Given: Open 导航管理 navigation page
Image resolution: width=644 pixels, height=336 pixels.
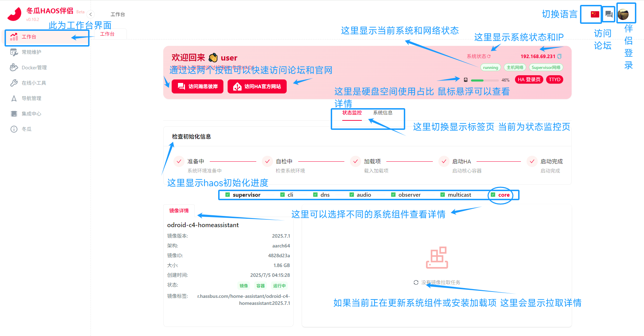Looking at the screenshot, I should [31, 98].
